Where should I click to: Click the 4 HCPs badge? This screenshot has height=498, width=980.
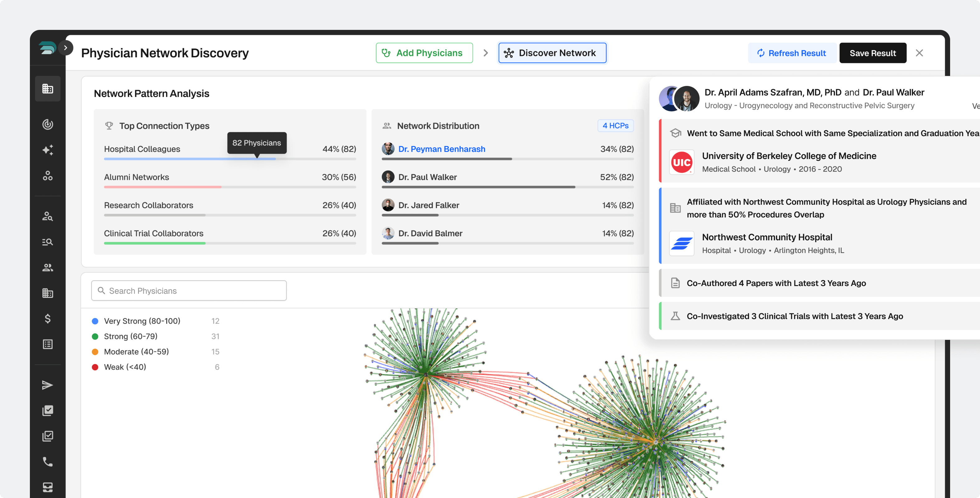pos(615,125)
